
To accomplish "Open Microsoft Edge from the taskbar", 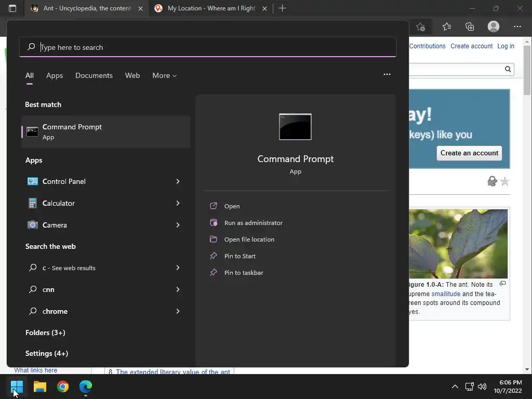I will pyautogui.click(x=86, y=387).
